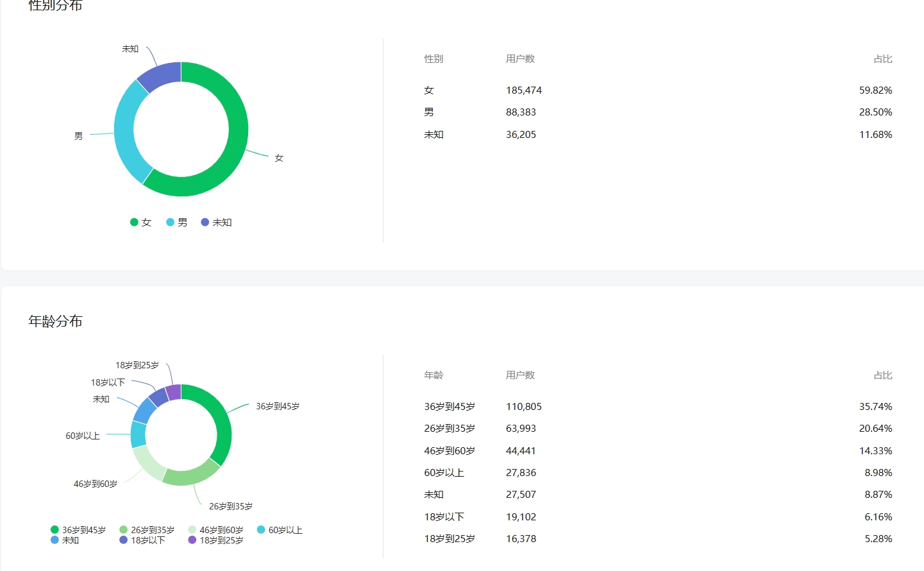Image resolution: width=924 pixels, height=571 pixels.
Task: Toggle the 女 legend item in gender chart
Action: click(x=140, y=223)
